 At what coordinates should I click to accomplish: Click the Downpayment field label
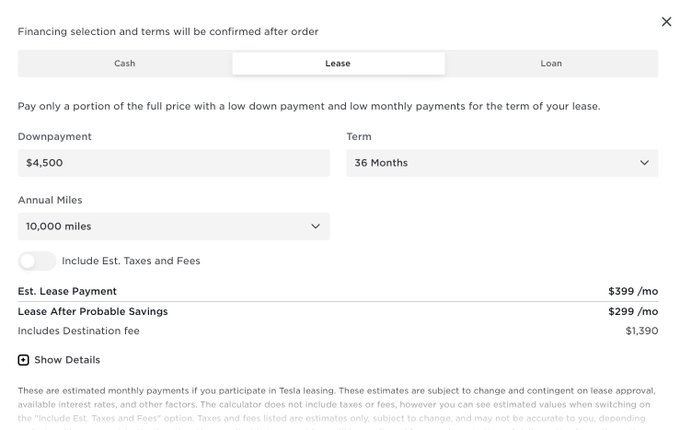coord(55,136)
